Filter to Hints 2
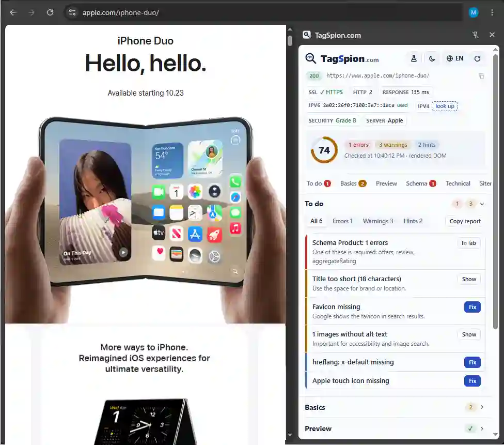 click(413, 221)
